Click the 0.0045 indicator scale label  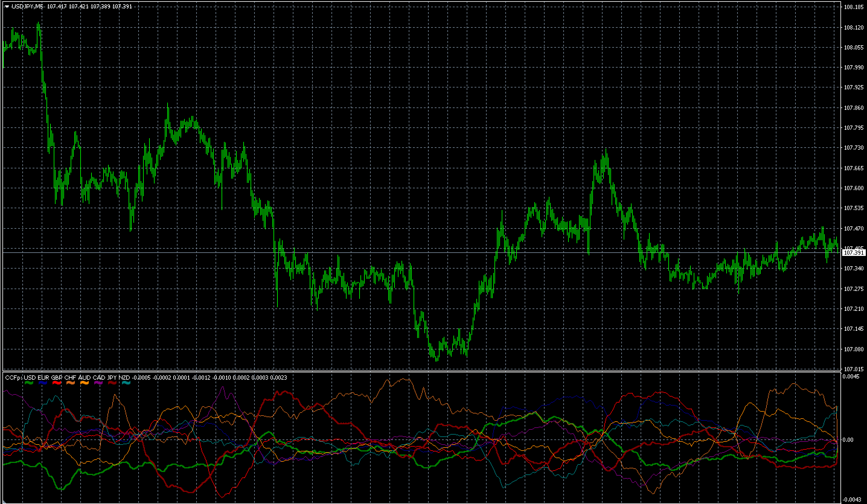851,376
